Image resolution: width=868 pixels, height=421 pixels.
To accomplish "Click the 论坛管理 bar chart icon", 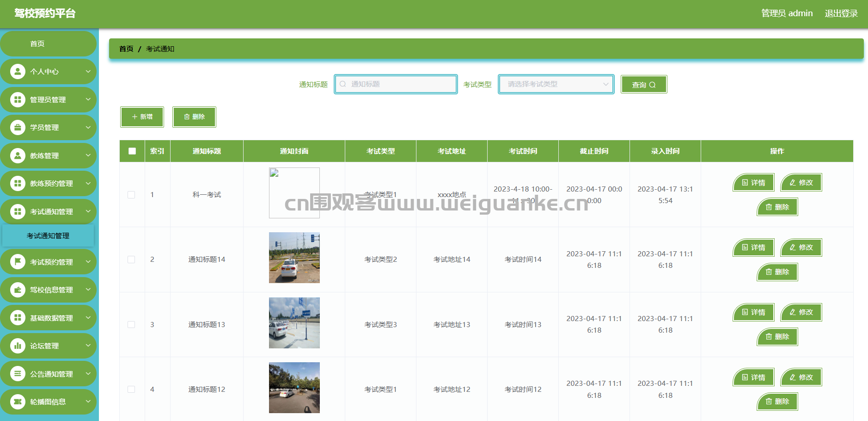I will tap(18, 346).
